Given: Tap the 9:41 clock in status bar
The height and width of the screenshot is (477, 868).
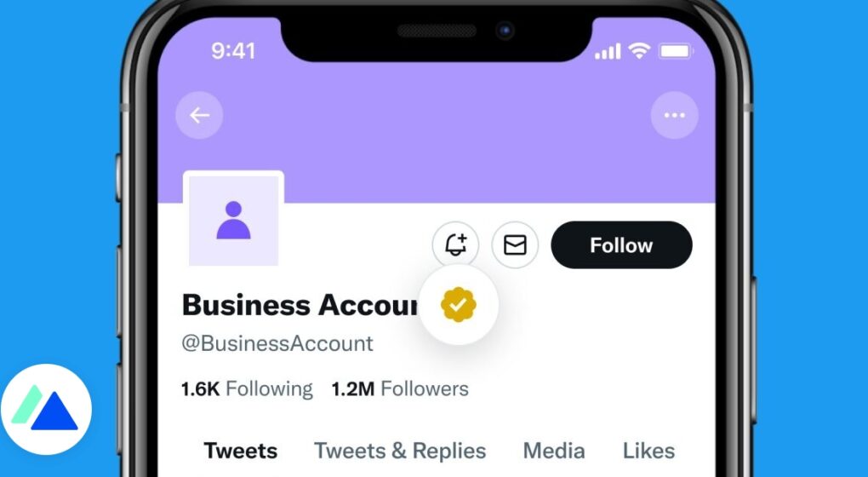Looking at the screenshot, I should coord(233,51).
